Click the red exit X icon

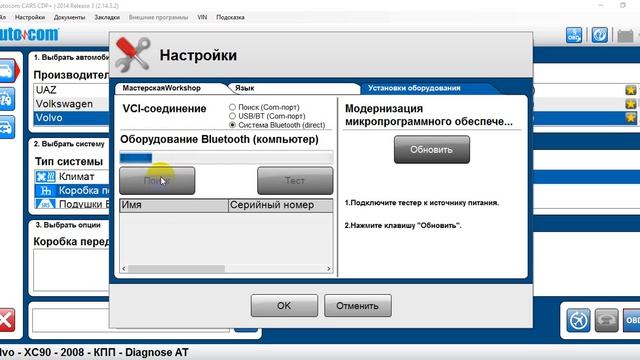tap(7, 320)
